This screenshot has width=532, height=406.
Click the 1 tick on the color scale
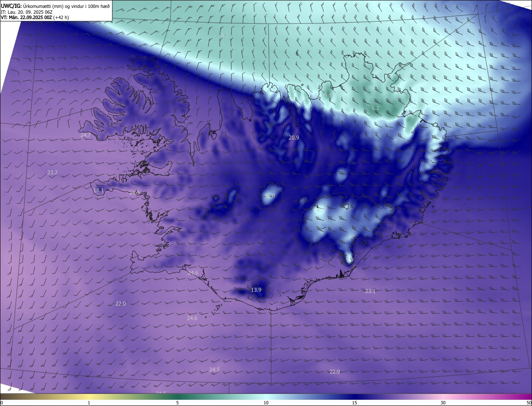[89, 403]
